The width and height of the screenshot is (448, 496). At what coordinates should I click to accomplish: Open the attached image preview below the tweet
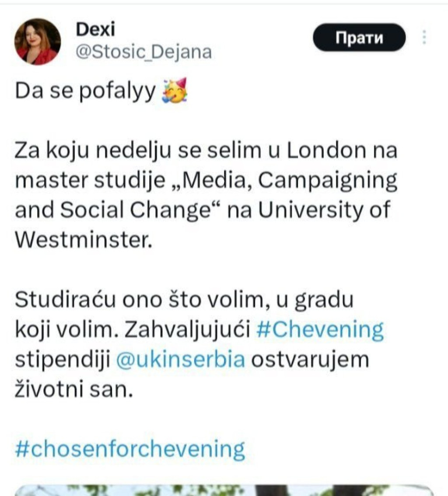point(224,490)
